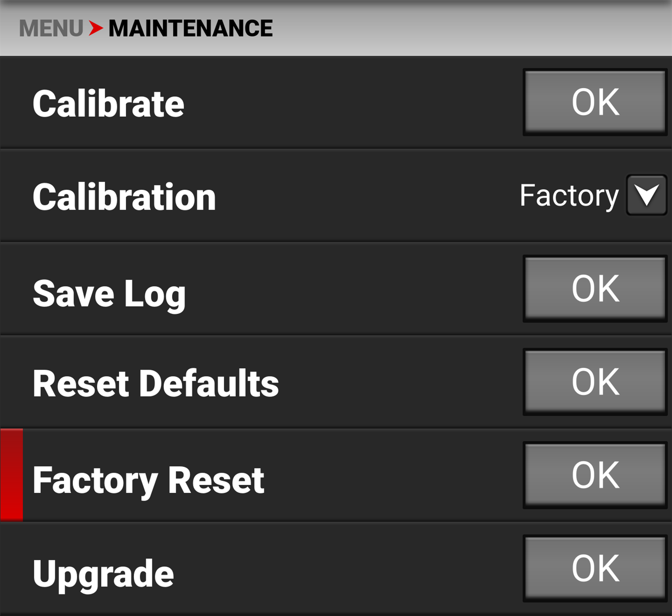Trigger Factory Reset by clicking OK
The width and height of the screenshot is (672, 616).
point(594,476)
